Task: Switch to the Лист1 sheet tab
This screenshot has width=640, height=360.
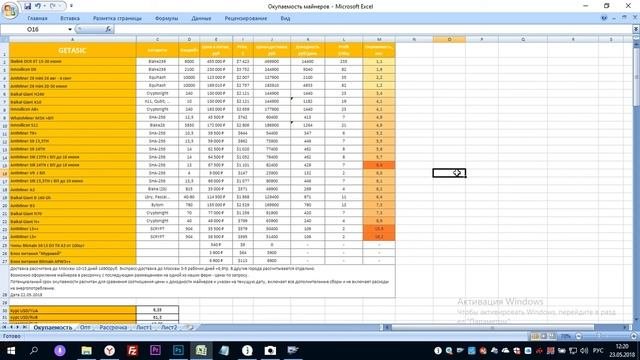Action: coord(144,327)
